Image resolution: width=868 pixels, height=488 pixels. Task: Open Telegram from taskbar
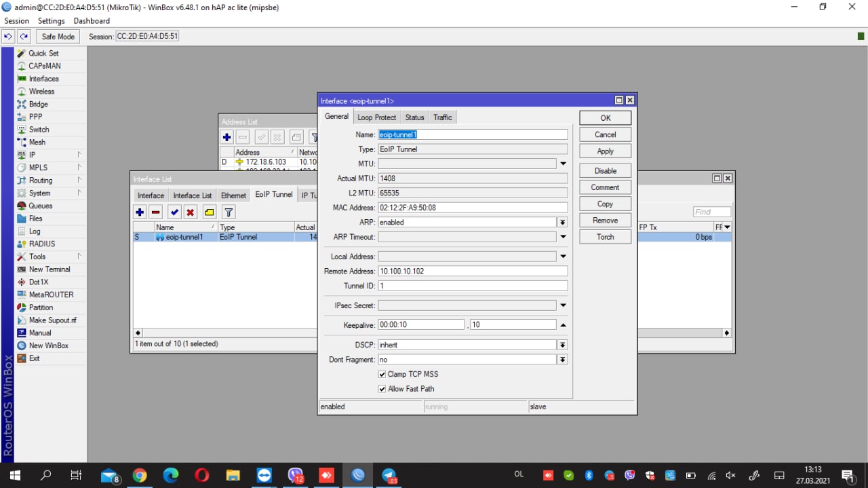389,476
